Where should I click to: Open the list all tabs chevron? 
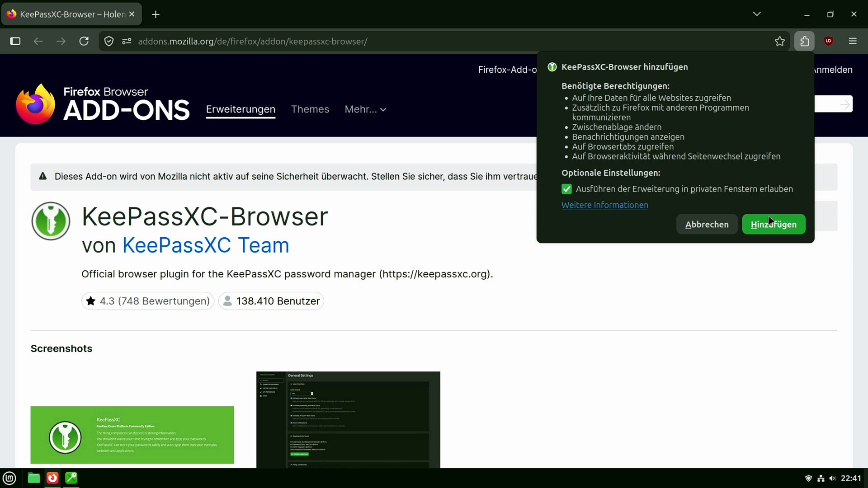(x=757, y=14)
